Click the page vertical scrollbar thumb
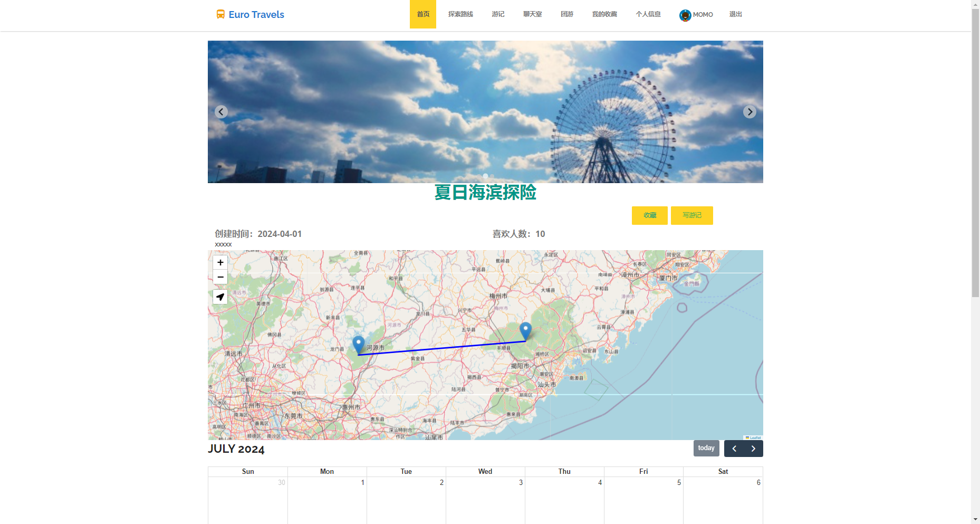This screenshot has width=980, height=524. click(x=975, y=153)
